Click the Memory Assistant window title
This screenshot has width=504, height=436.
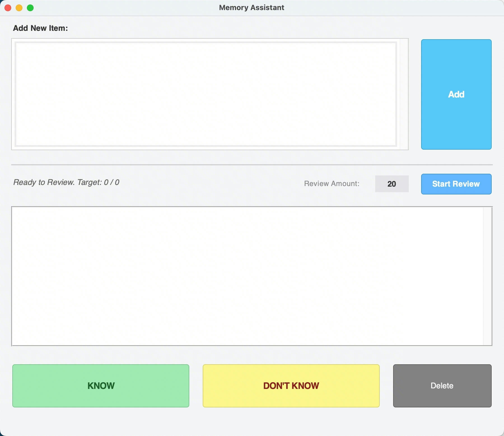click(x=251, y=8)
